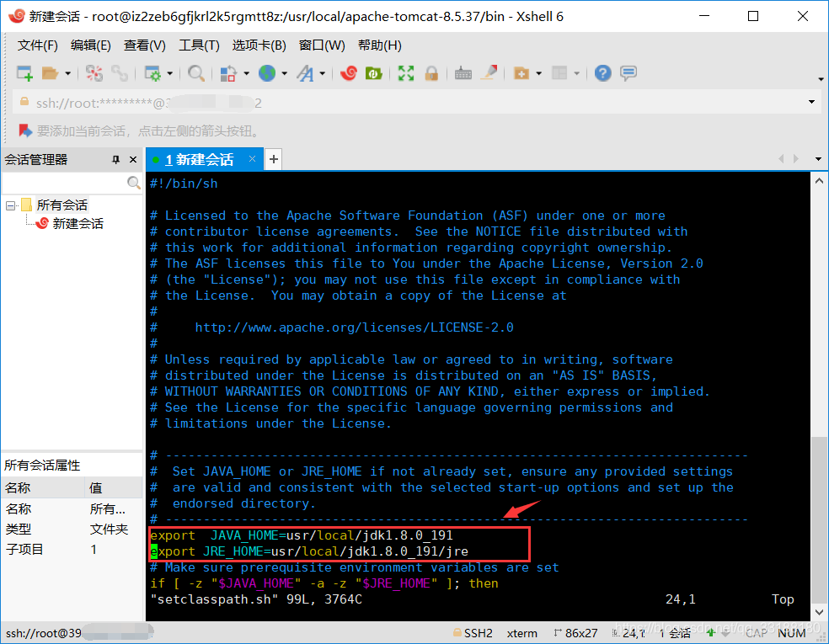Click the tab scroll left arrow

[x=781, y=158]
